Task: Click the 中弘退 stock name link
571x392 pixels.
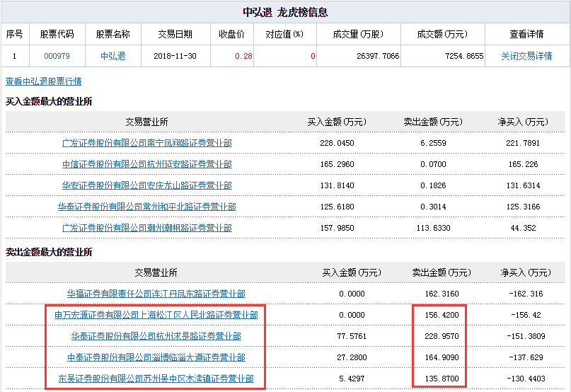Action: 113,56
